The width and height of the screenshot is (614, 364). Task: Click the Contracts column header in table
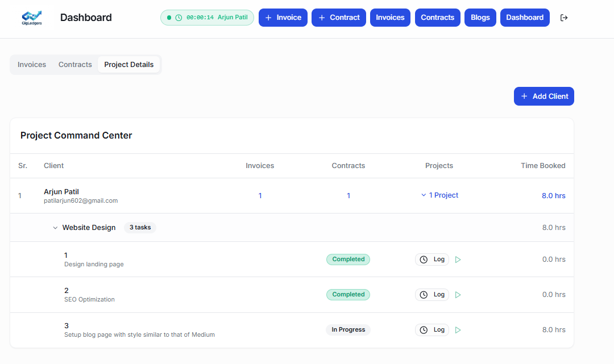point(348,166)
